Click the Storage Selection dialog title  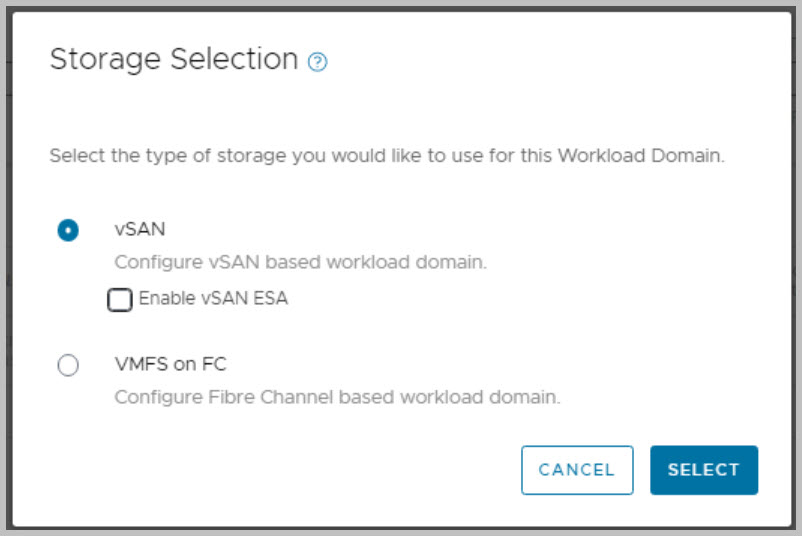(174, 60)
